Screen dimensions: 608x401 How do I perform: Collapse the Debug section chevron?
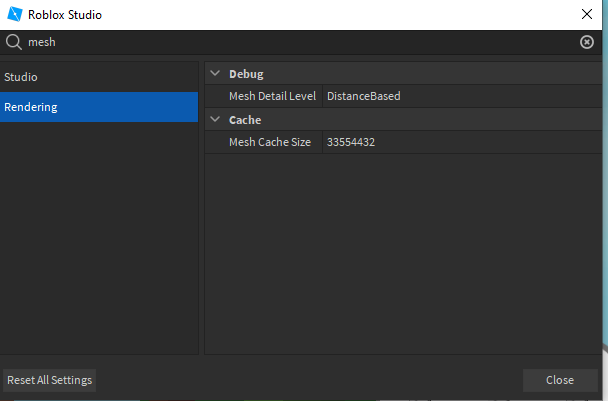(215, 73)
